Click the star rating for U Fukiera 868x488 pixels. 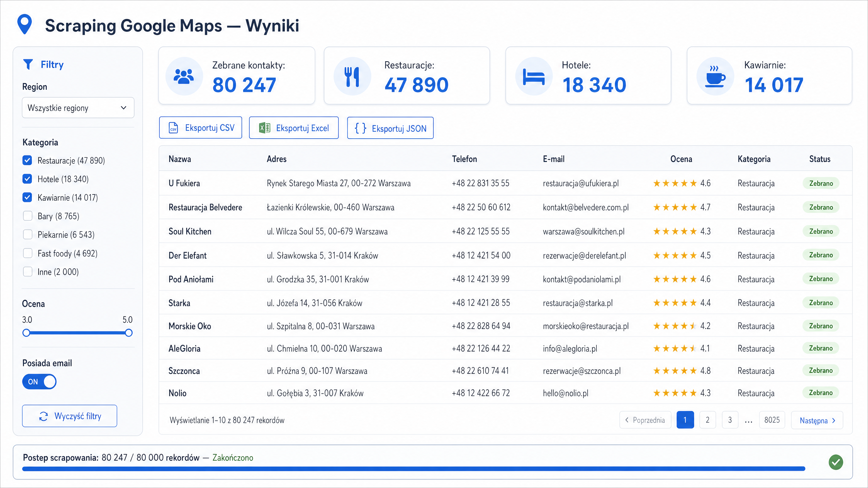tap(675, 183)
